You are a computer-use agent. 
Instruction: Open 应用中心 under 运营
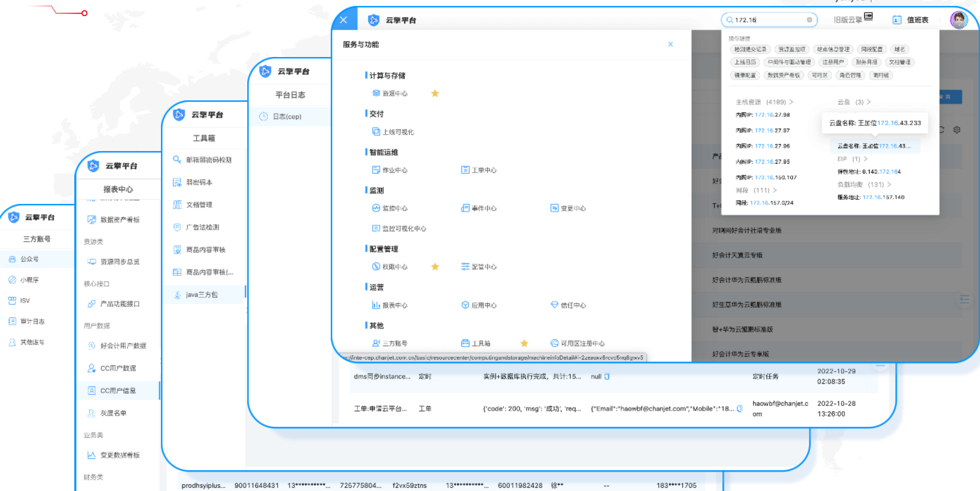(x=479, y=305)
